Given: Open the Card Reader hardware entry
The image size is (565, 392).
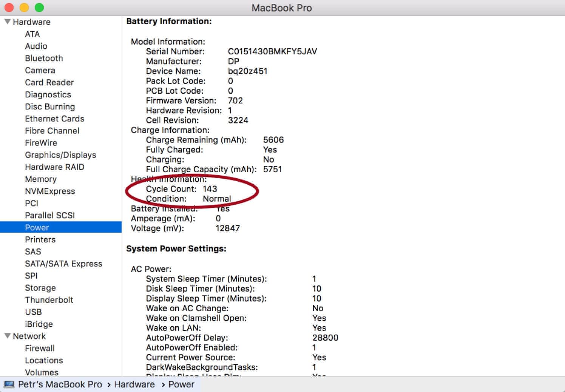Looking at the screenshot, I should point(49,82).
